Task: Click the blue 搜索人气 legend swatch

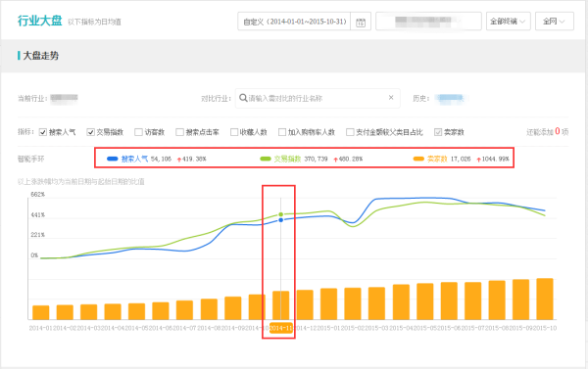Action: 113,159
